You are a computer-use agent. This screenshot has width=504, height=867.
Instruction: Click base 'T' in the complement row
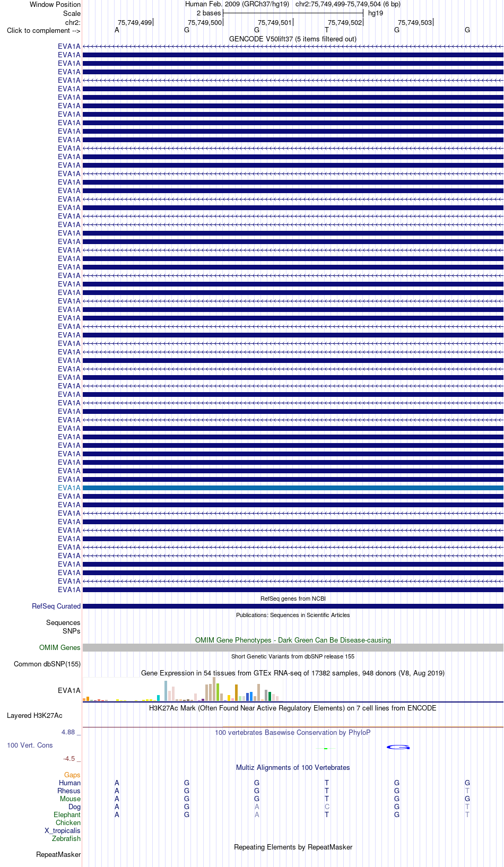327,30
